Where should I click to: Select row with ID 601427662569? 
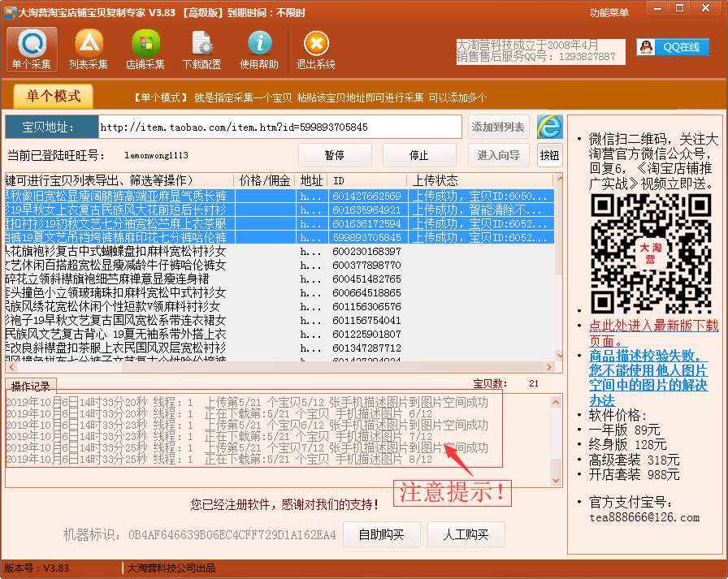[279, 197]
